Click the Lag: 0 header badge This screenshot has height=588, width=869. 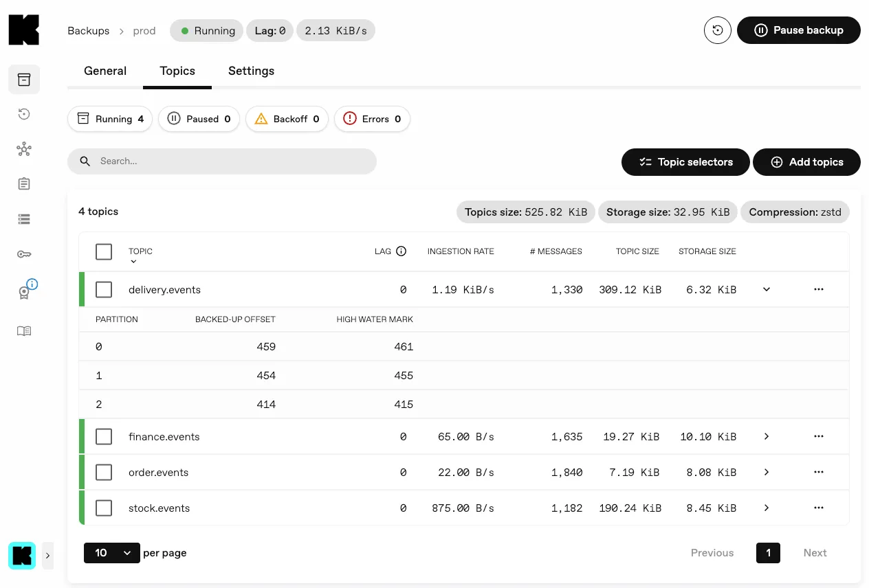[269, 31]
